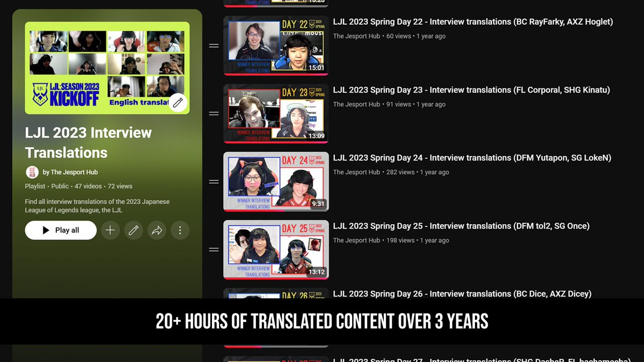
Task: Grab reorder handle for Day 24 video
Action: point(214,182)
